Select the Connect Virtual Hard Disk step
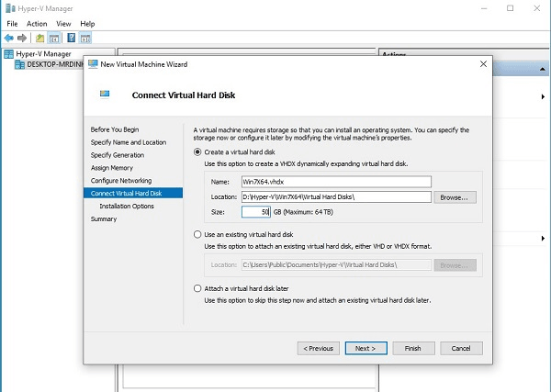 click(133, 193)
